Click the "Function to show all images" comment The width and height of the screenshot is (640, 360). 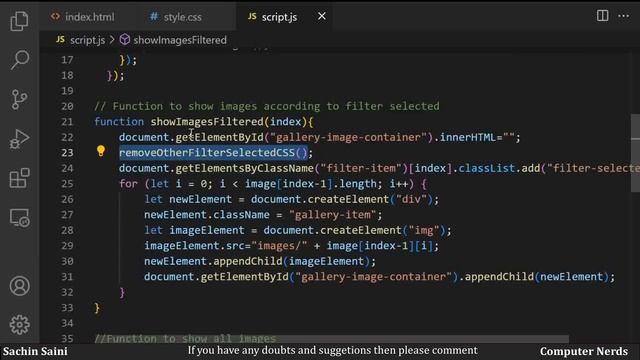185,339
